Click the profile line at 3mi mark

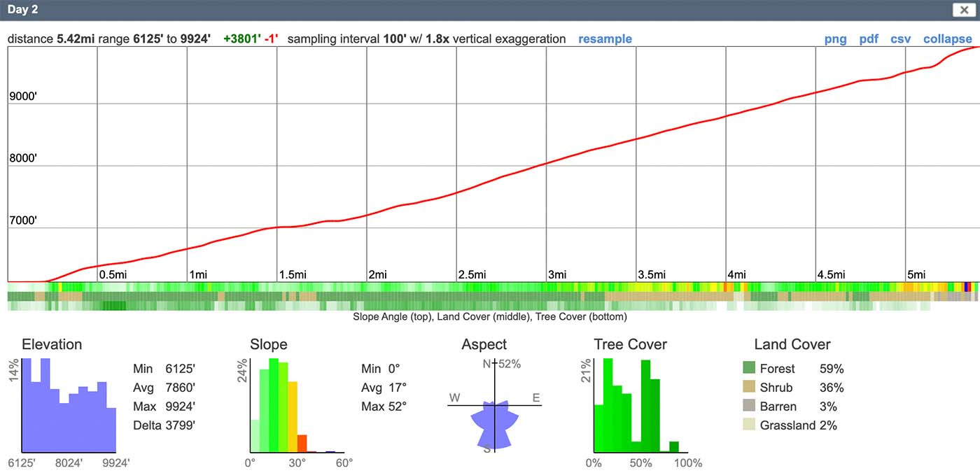pos(547,164)
